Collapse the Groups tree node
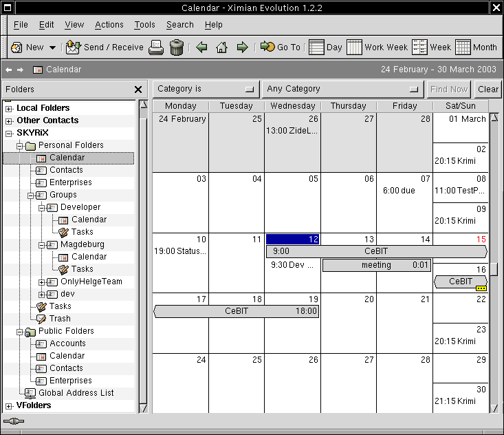Screen dimensions: 504x435 (x=31, y=195)
